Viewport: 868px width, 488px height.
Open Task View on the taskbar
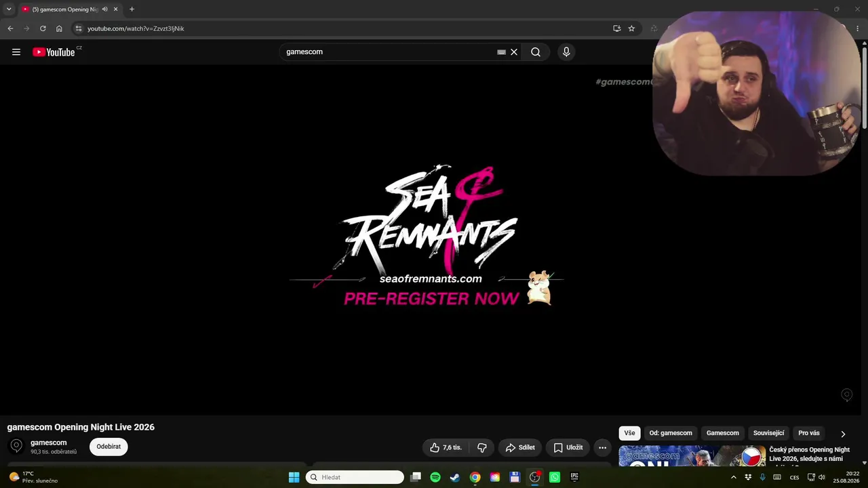click(416, 477)
